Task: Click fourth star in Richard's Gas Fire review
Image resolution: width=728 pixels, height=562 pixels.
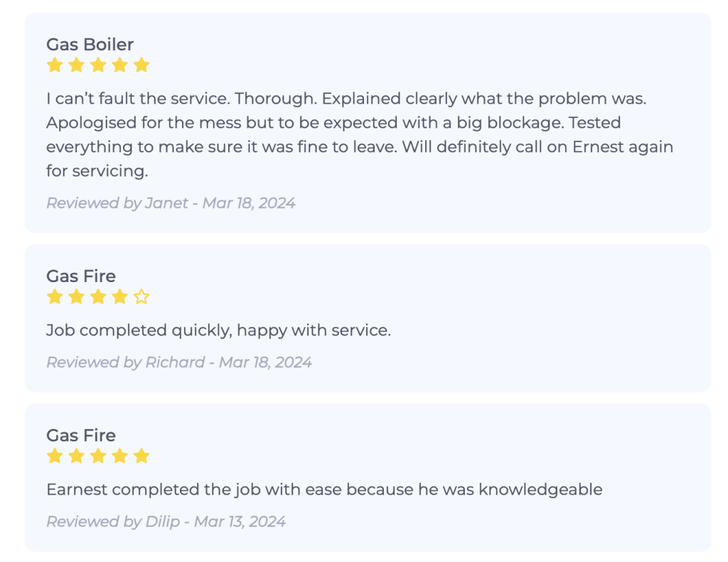Action: [119, 297]
